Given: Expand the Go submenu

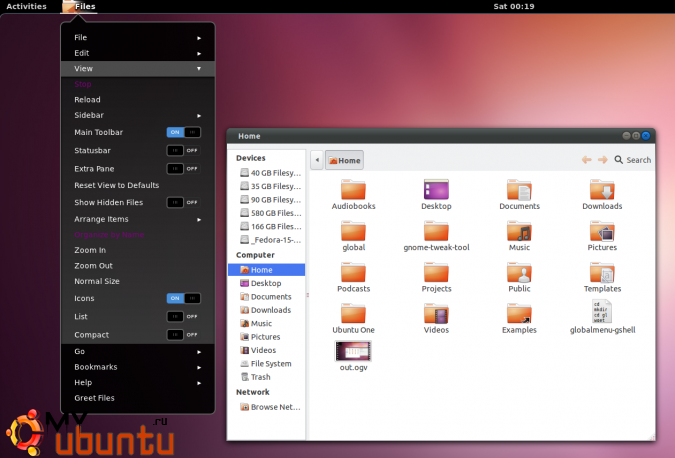Looking at the screenshot, I should [138, 351].
